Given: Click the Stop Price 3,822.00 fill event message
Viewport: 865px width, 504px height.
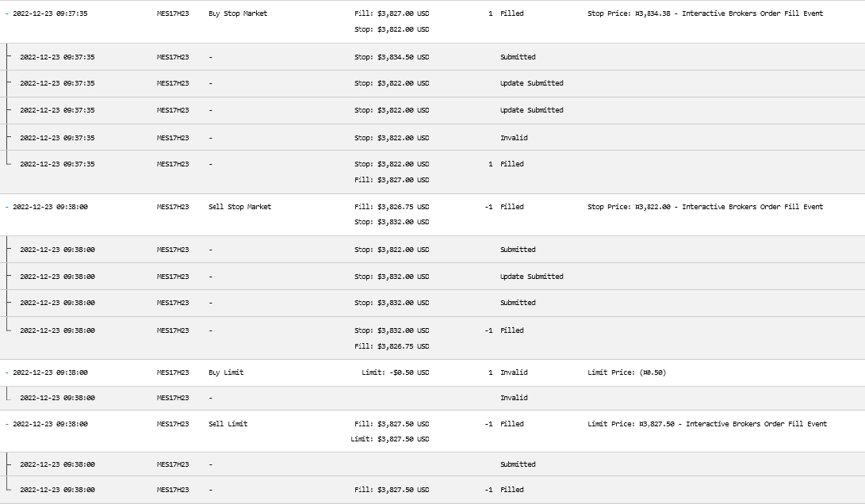Looking at the screenshot, I should tap(705, 208).
